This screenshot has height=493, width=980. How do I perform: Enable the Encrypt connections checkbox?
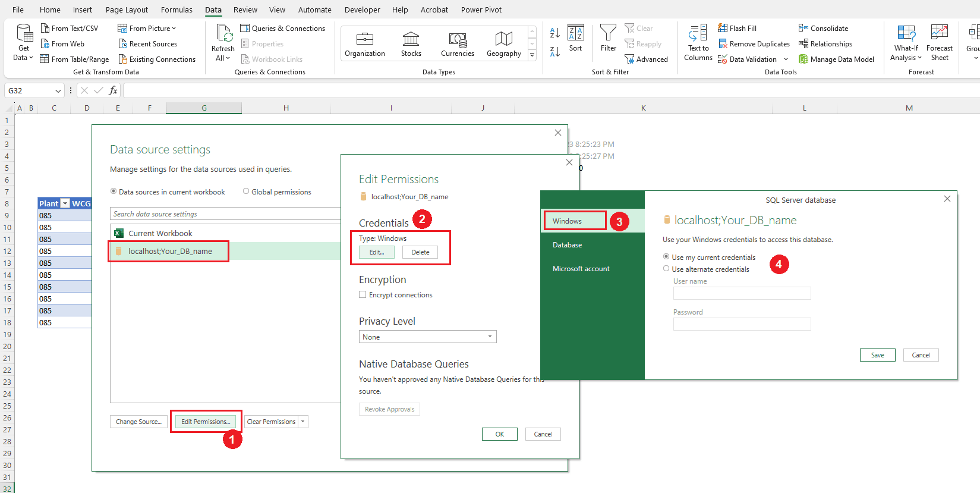coord(363,295)
